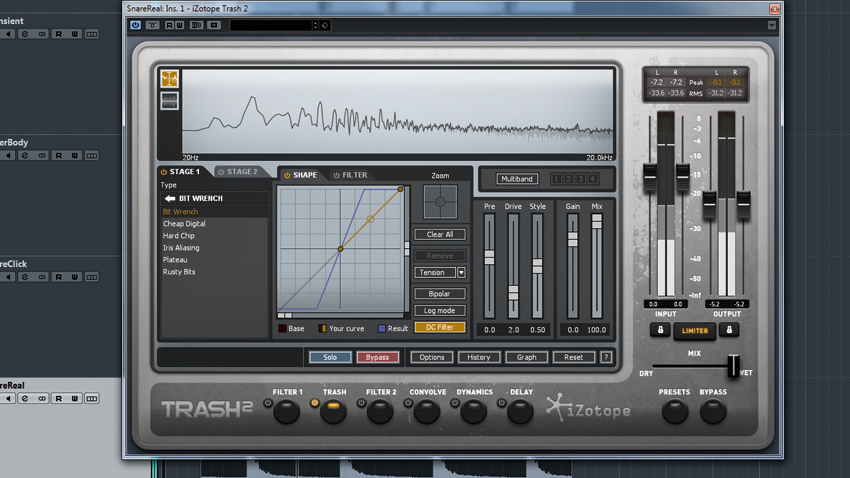
Task: Open edit channel 'e' on reReal track
Action: point(24,398)
